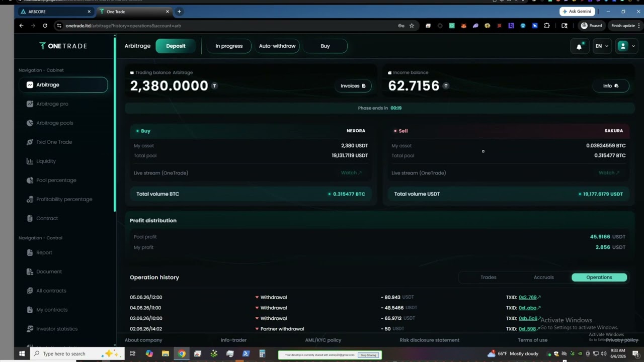This screenshot has width=644, height=362.
Task: Click Watch link in the Sell panel
Action: (609, 173)
